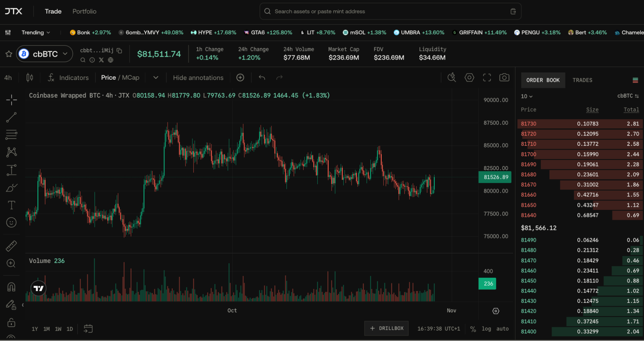The height and width of the screenshot is (341, 644).
Task: Switch order book cbBTC denomination
Action: click(628, 96)
